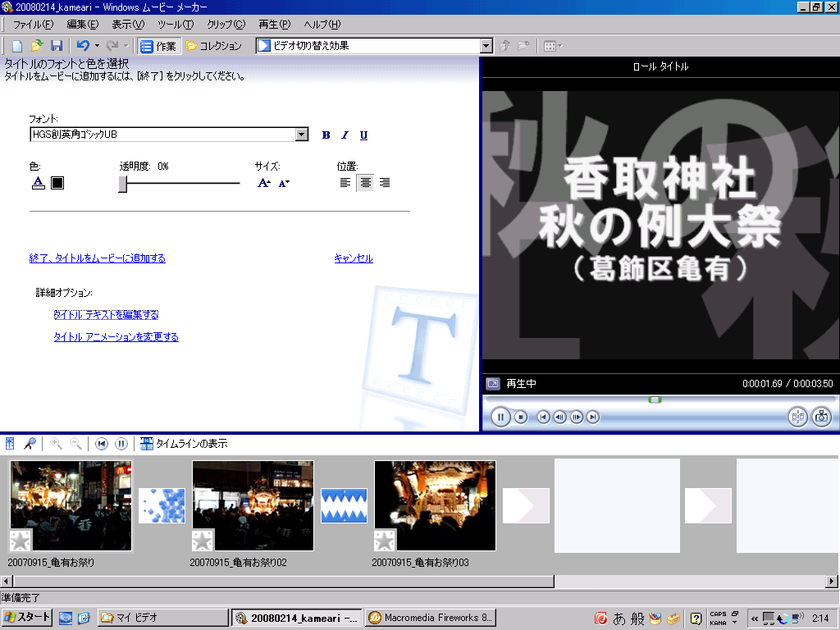Stop the preview playback

521,417
